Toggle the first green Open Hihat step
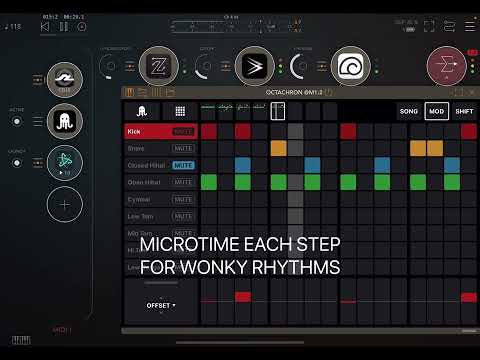The image size is (480, 360). [x=209, y=182]
